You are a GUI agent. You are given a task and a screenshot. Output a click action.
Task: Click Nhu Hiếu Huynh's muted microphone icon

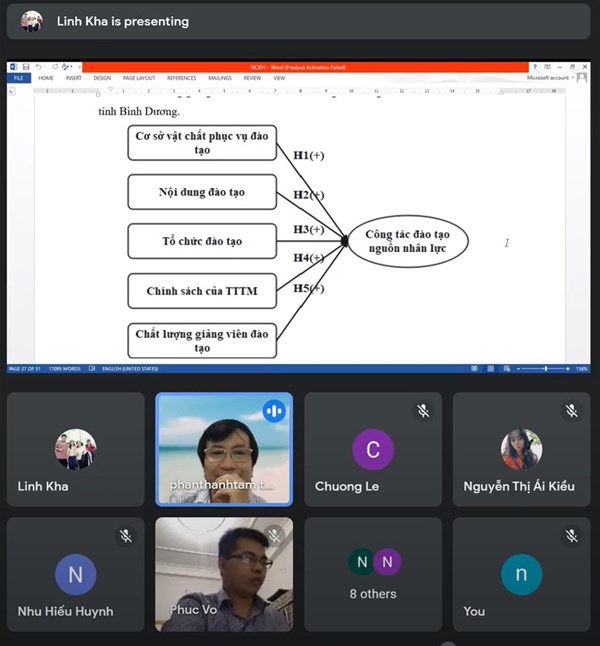(x=125, y=536)
